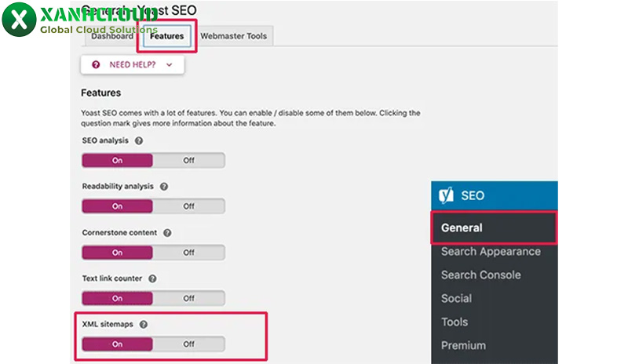Switch to the Dashboard tab
The height and width of the screenshot is (364, 628).
coord(112,36)
